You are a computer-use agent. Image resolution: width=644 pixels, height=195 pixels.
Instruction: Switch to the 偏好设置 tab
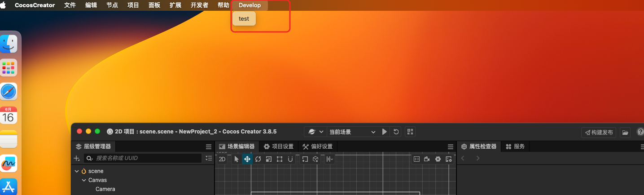[x=318, y=146]
